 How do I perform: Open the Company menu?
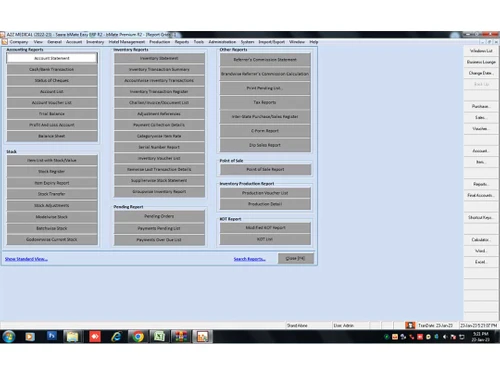(19, 42)
